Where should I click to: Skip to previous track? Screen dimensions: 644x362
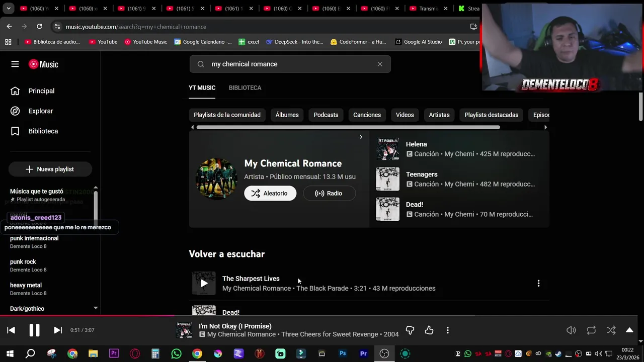click(11, 330)
